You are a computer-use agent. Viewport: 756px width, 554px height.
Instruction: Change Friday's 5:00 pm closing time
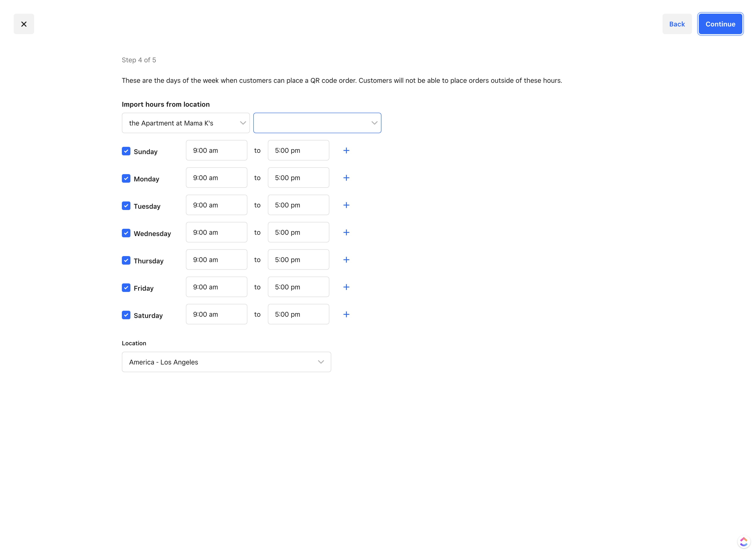pyautogui.click(x=298, y=287)
